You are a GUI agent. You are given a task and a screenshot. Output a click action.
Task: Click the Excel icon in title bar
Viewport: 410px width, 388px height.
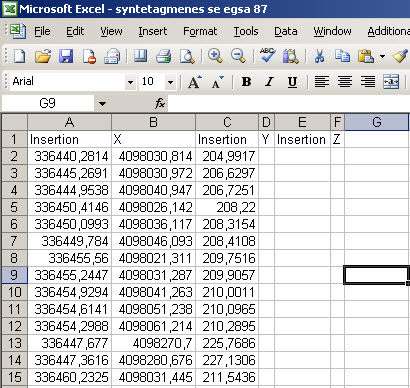click(x=9, y=8)
